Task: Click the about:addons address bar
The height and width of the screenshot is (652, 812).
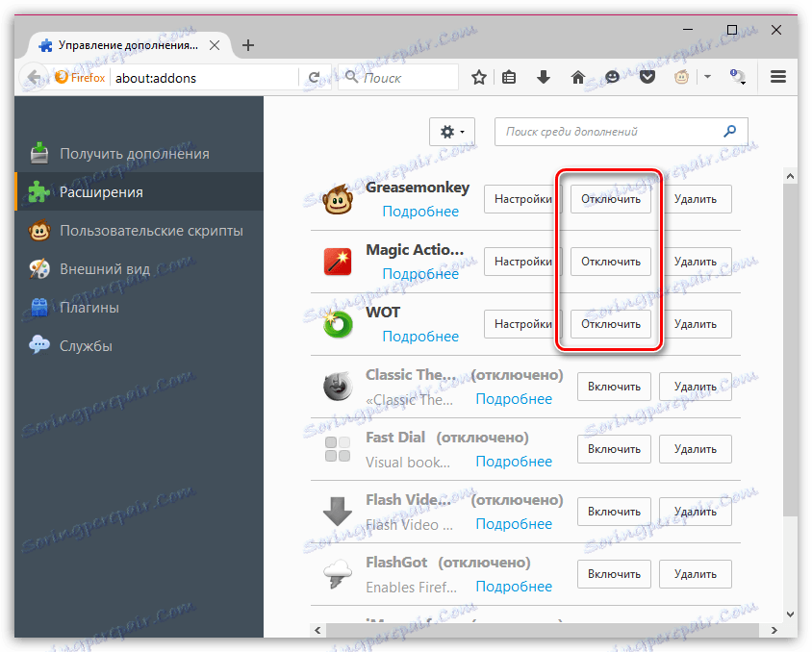Action: click(x=205, y=78)
